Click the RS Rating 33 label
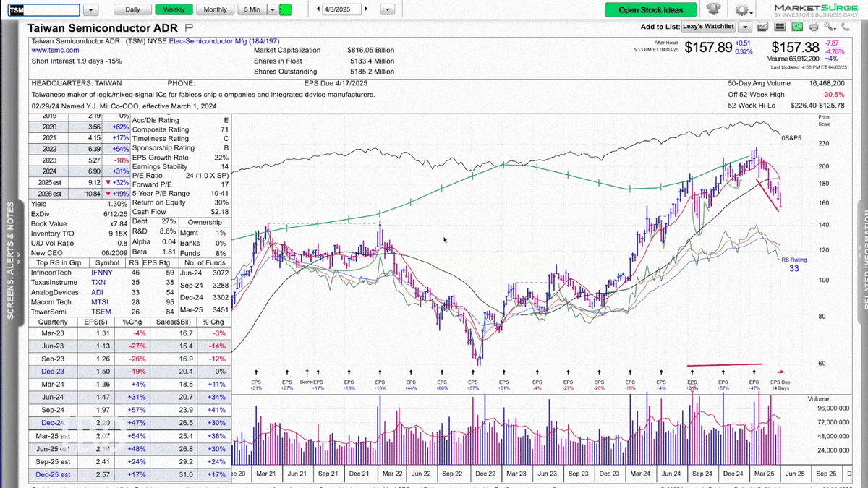Image resolution: width=868 pixels, height=488 pixels. click(x=793, y=264)
